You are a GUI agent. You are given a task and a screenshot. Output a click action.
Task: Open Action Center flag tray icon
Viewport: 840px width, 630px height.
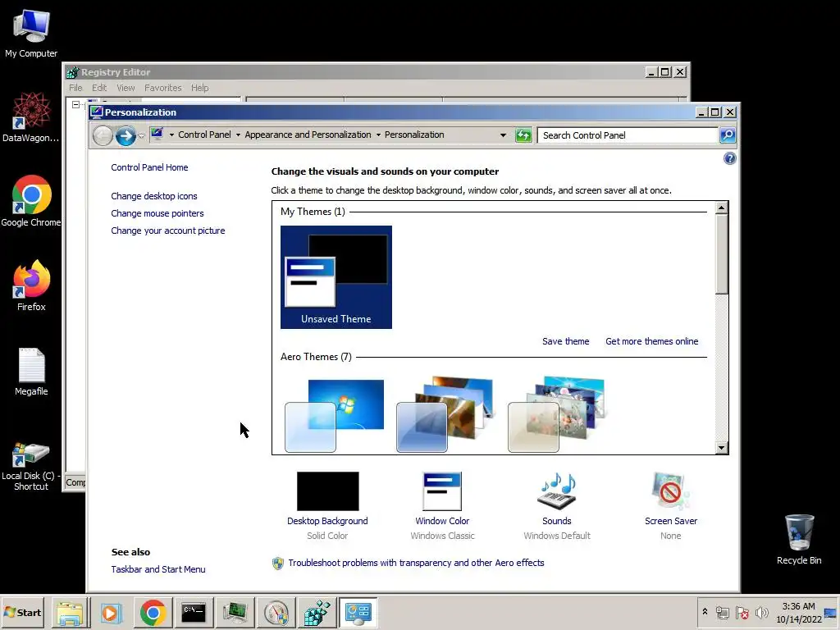pyautogui.click(x=742, y=612)
